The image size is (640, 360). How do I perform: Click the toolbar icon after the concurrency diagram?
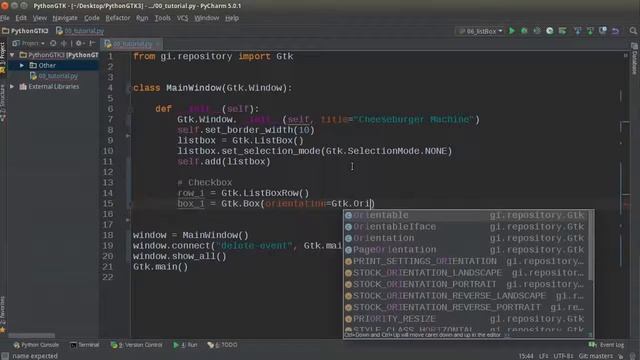pyautogui.click(x=562, y=31)
